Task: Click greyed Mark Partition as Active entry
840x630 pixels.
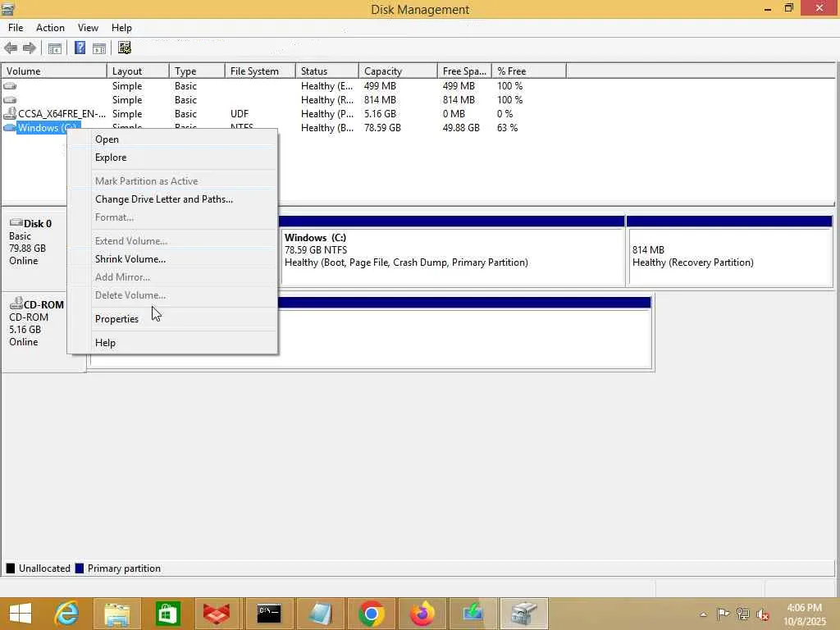Action: tap(172, 181)
